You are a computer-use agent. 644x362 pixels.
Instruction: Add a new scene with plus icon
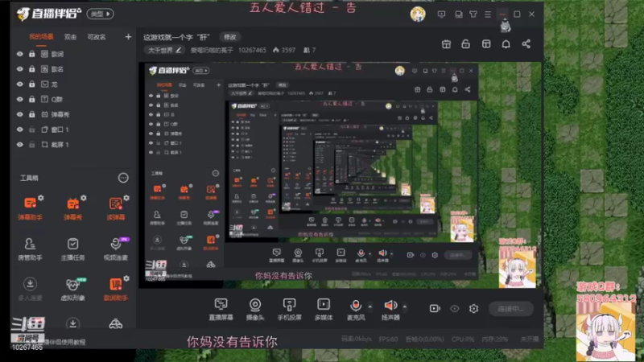128,37
